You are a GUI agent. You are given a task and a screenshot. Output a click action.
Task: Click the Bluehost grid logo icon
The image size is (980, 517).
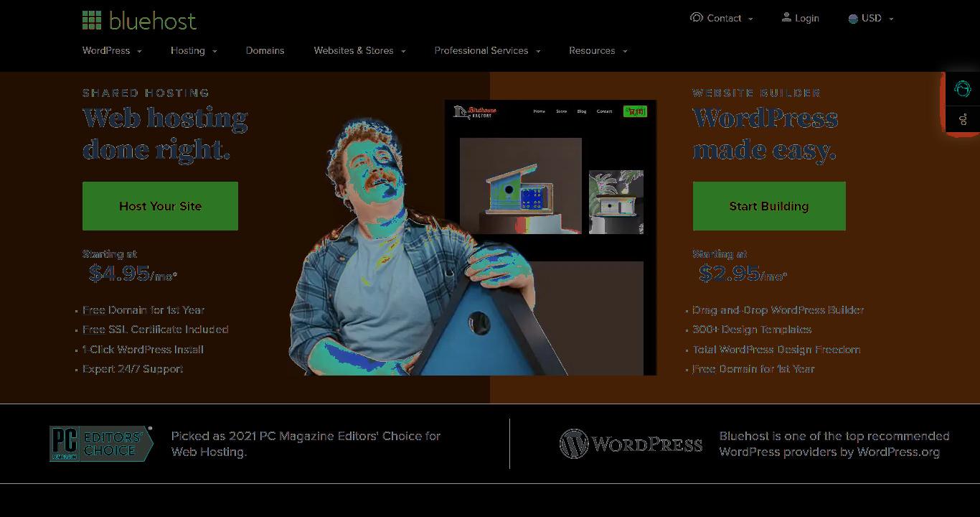tap(92, 20)
